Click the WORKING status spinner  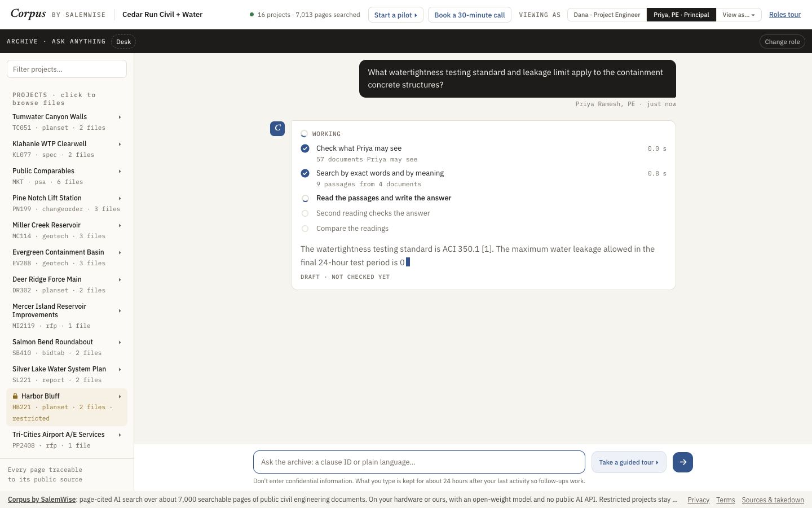pos(304,134)
